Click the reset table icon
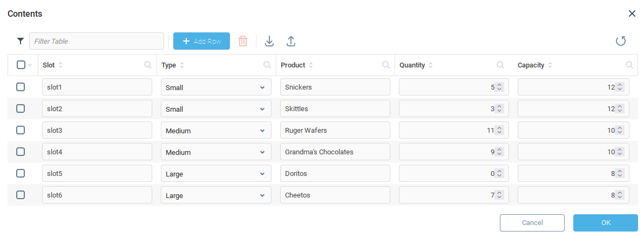The height and width of the screenshot is (238, 644). click(x=621, y=41)
